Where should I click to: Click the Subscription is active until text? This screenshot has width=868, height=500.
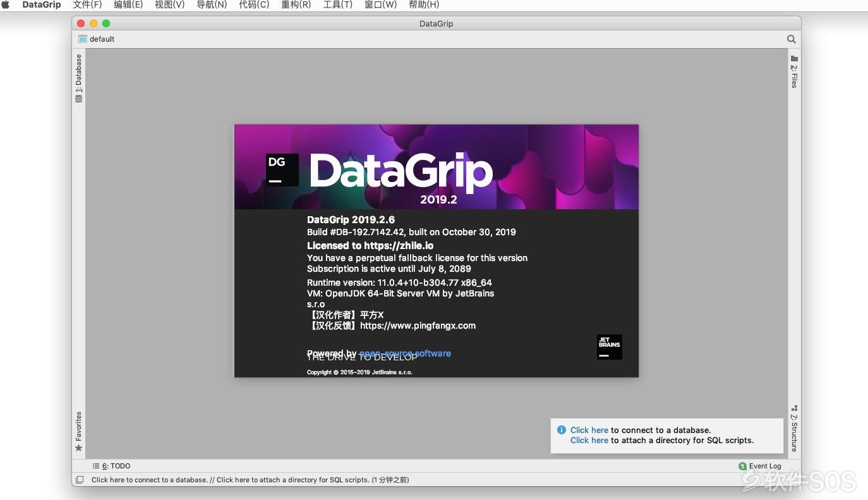pyautogui.click(x=389, y=269)
